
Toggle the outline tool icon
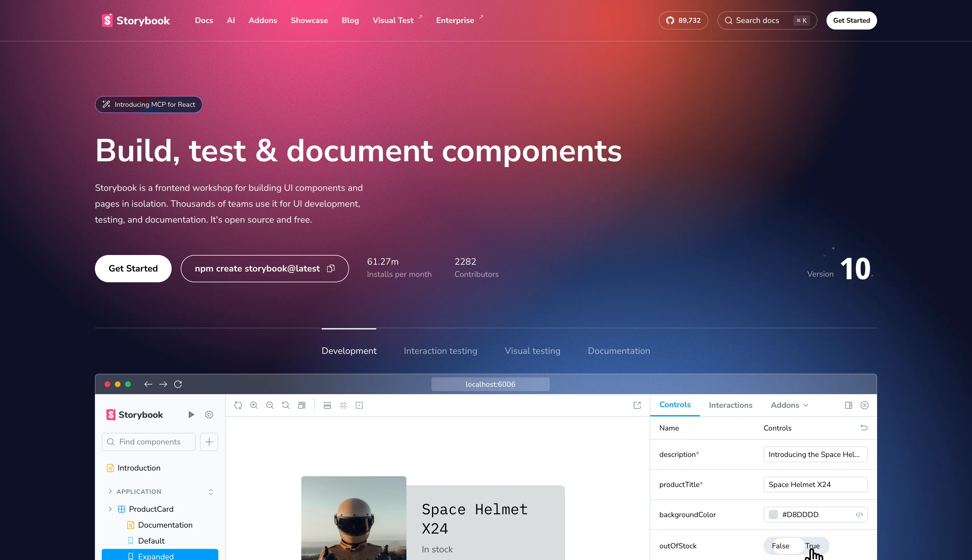pos(359,405)
